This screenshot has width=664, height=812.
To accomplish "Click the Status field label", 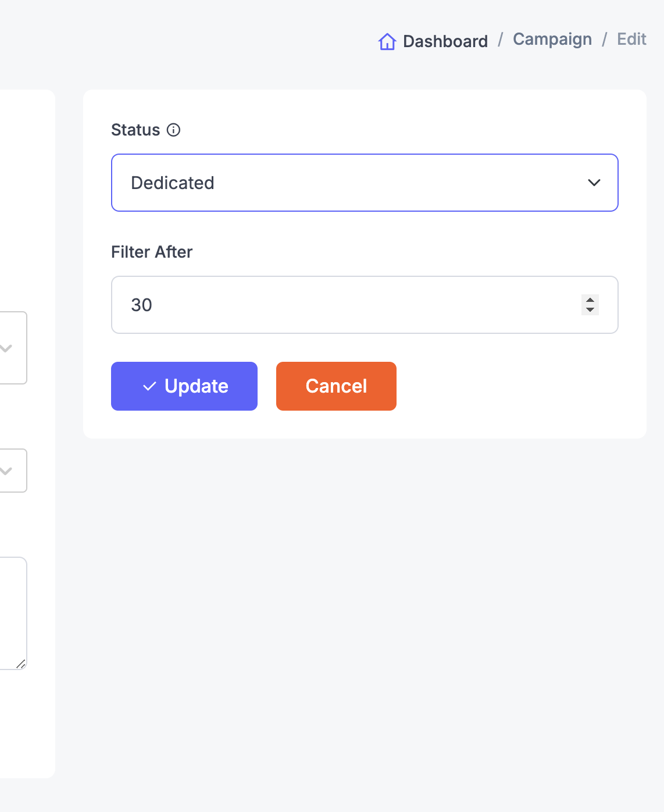I will [135, 130].
